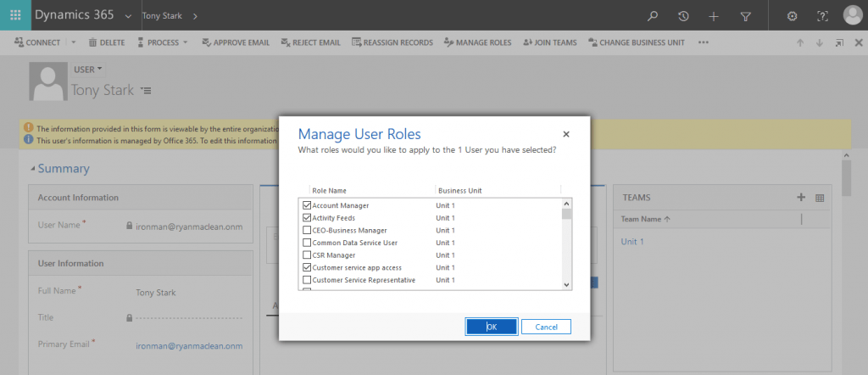The height and width of the screenshot is (375, 868).
Task: Click the help question mark icon
Action: pos(822,16)
